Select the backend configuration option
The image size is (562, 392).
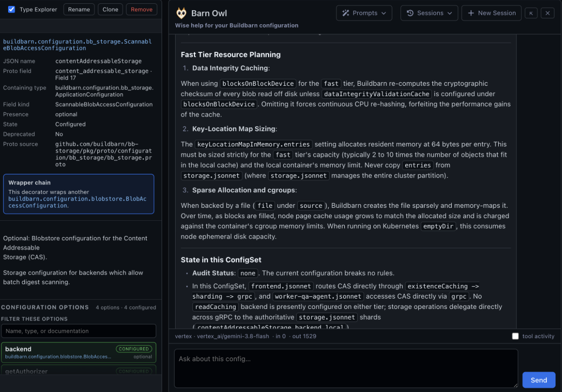click(x=78, y=352)
